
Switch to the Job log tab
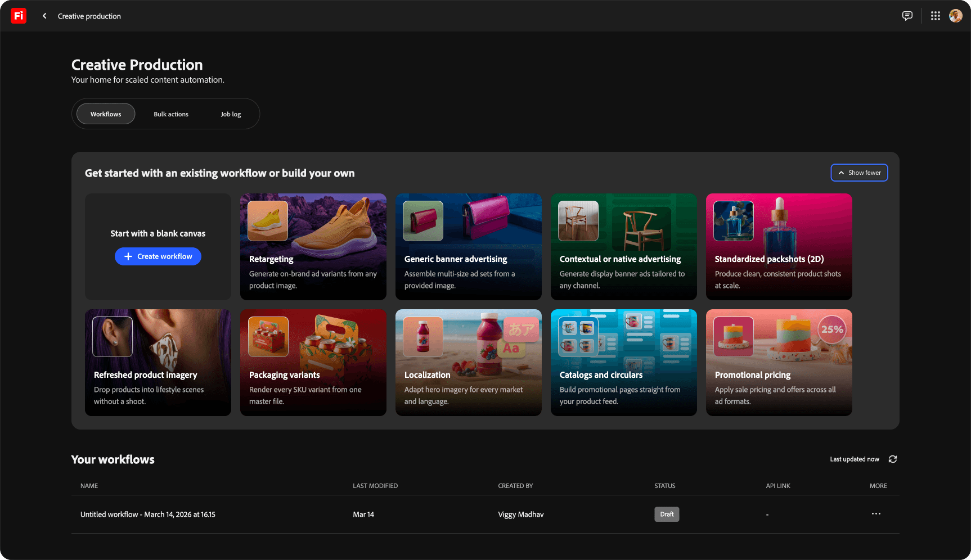(x=231, y=114)
